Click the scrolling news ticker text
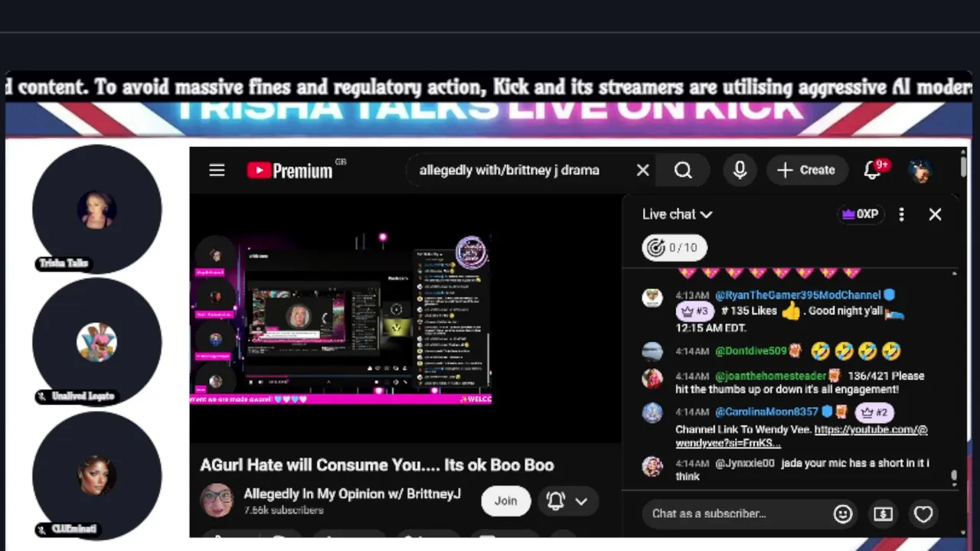The image size is (980, 551). pyautogui.click(x=488, y=87)
